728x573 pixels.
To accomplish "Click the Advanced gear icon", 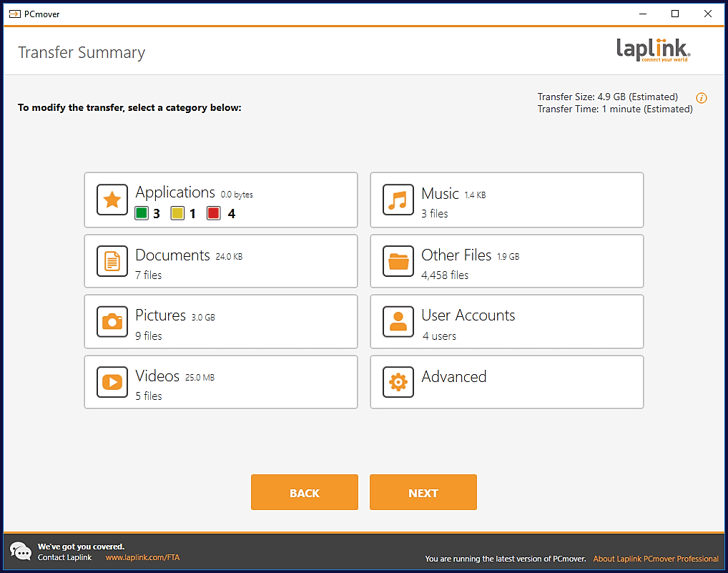I will tap(398, 382).
